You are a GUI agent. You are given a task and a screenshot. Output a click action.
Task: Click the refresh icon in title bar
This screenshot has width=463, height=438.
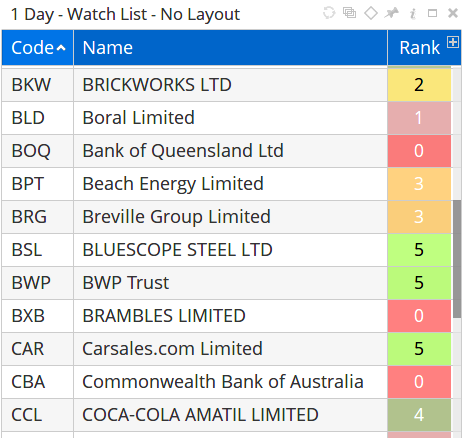pyautogui.click(x=329, y=13)
